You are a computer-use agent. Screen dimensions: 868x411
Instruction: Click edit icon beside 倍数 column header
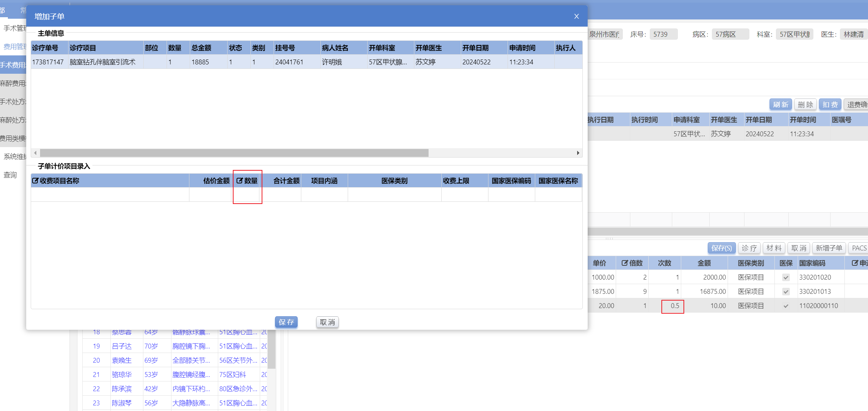pos(624,263)
